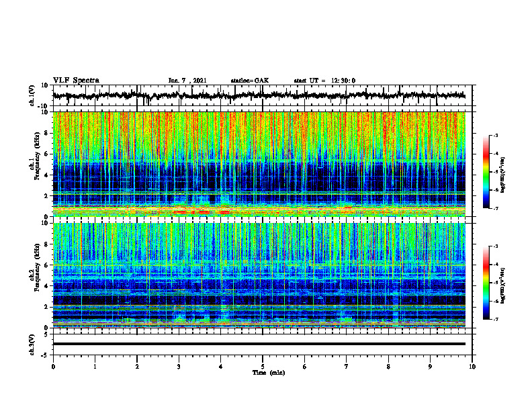Viewport: 532px width, 411px height.
Task: Click time axis tick label "2"
Action: (137, 367)
